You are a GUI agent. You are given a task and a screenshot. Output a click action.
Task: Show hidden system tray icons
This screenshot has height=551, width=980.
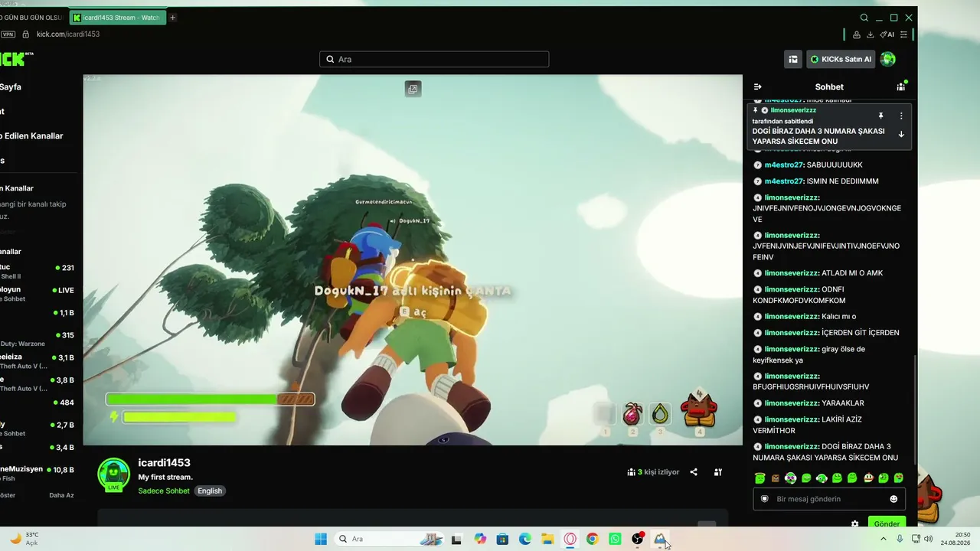click(884, 539)
